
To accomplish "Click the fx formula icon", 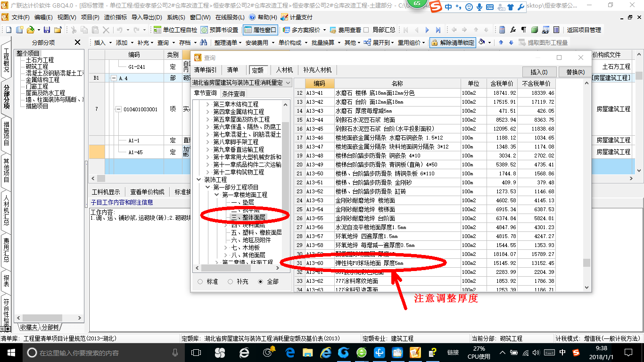I will (513, 30).
